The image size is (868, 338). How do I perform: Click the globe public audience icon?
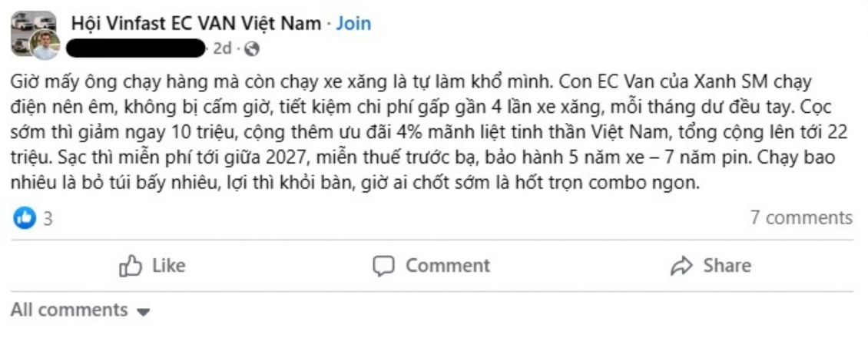[250, 48]
